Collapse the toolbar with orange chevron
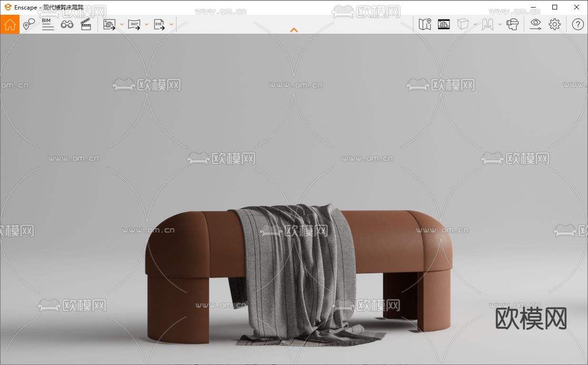Viewport: 588px width, 365px height. pyautogui.click(x=294, y=30)
